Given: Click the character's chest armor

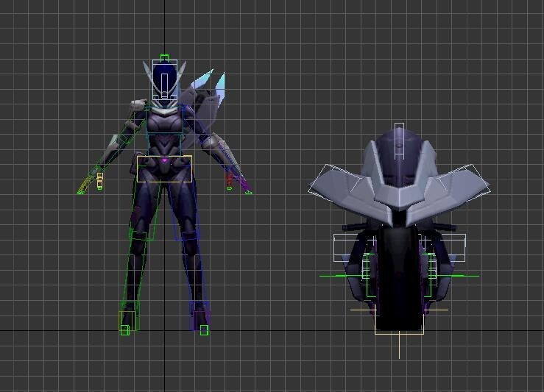Looking at the screenshot, I should [164, 125].
